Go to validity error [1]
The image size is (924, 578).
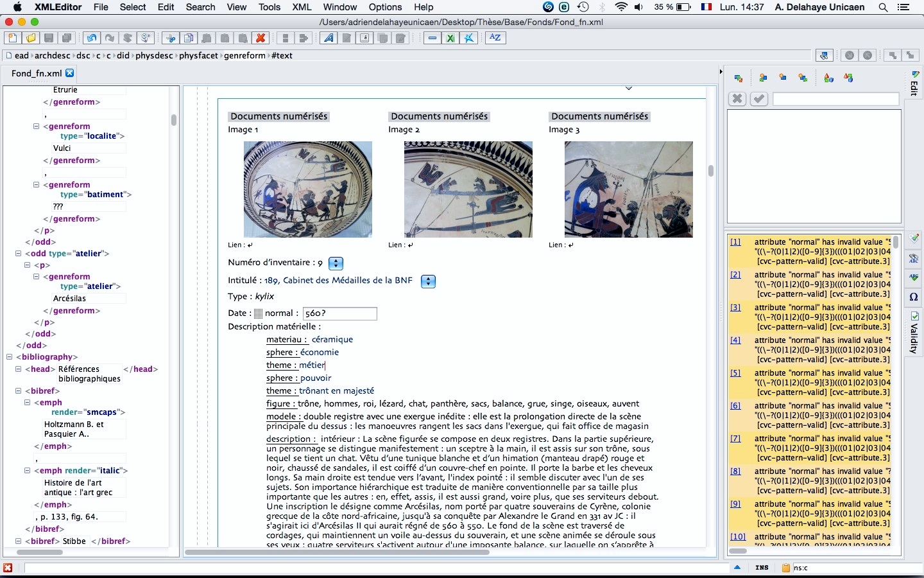(735, 242)
